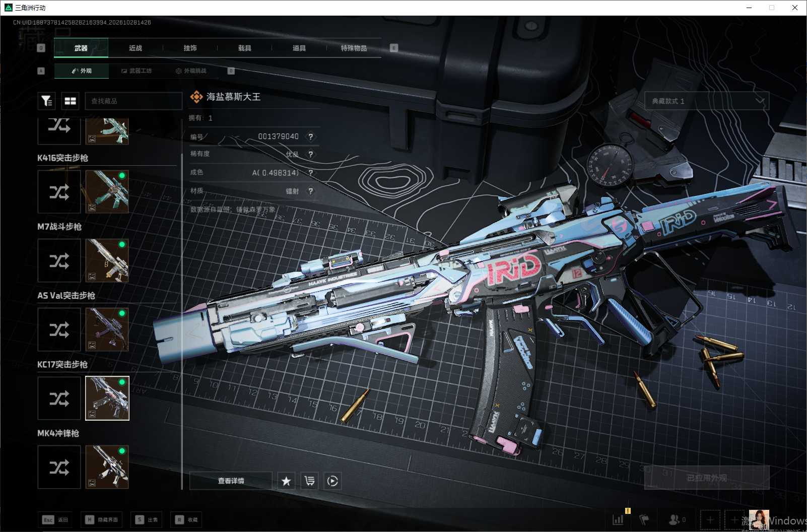Select random skin shuffle for AS Val突击步枪
The height and width of the screenshot is (532, 807).
pos(59,329)
